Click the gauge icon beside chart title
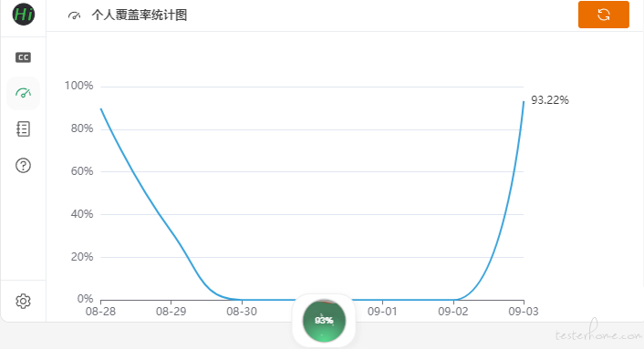This screenshot has height=349, width=644. pos(74,15)
